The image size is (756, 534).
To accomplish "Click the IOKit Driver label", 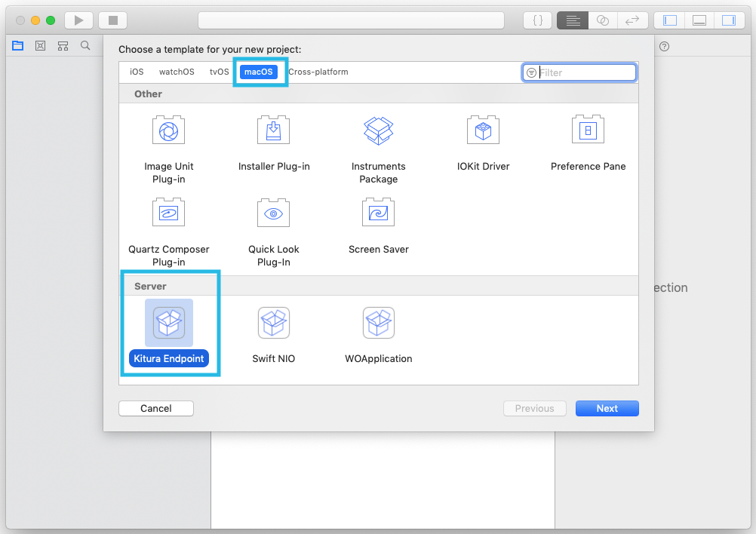I will [483, 166].
